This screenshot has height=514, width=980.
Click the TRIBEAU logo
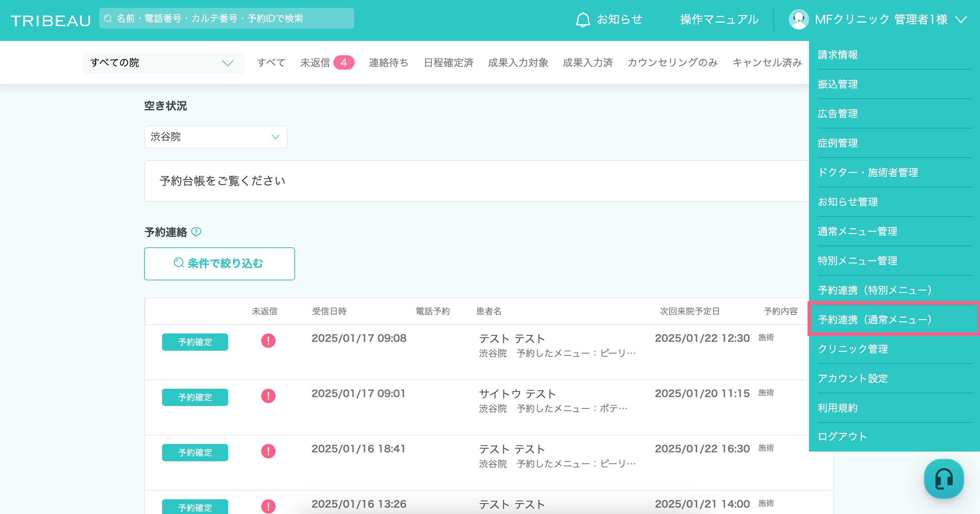51,20
